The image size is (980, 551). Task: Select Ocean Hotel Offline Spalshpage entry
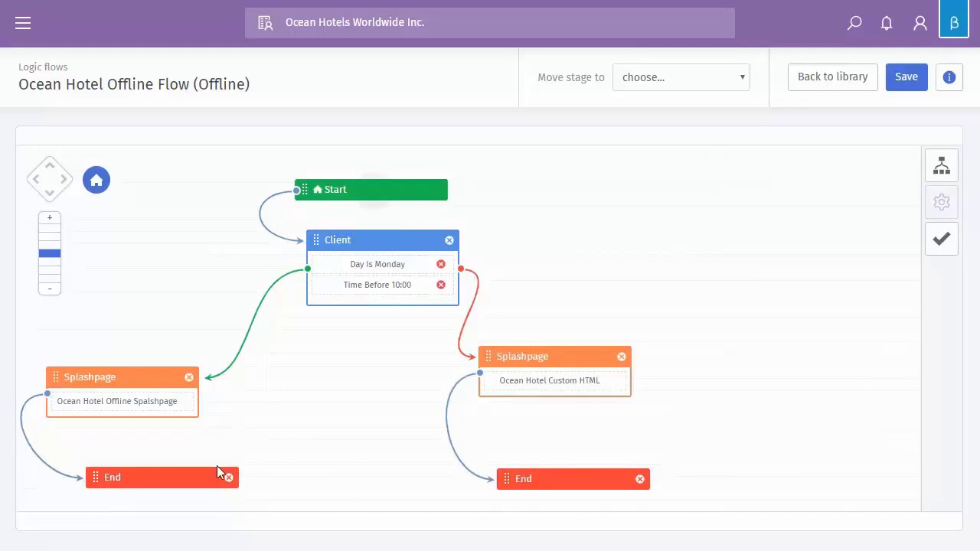click(117, 401)
